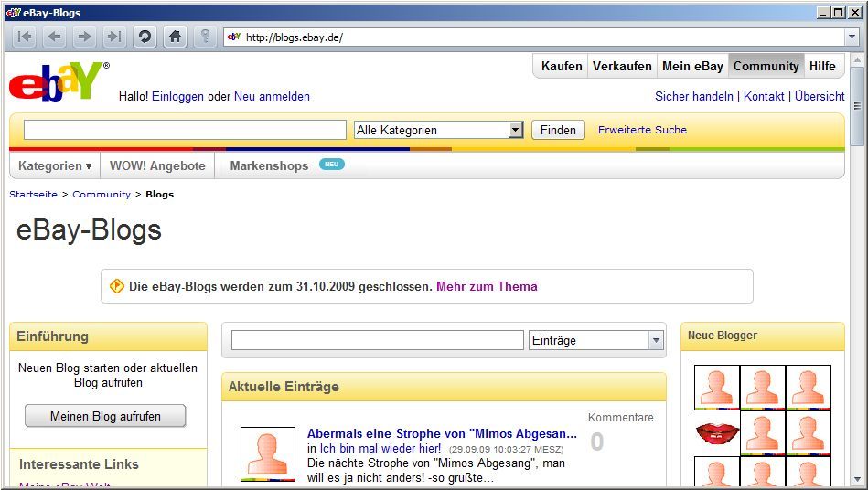868x490 pixels.
Task: Open blog Ich bin mal wieder hier!
Action: tap(380, 449)
